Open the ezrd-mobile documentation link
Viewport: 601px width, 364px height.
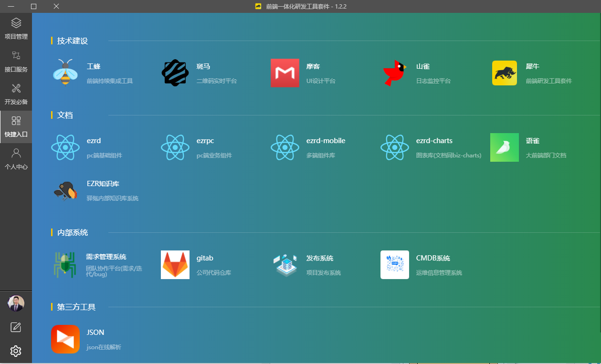tap(326, 141)
